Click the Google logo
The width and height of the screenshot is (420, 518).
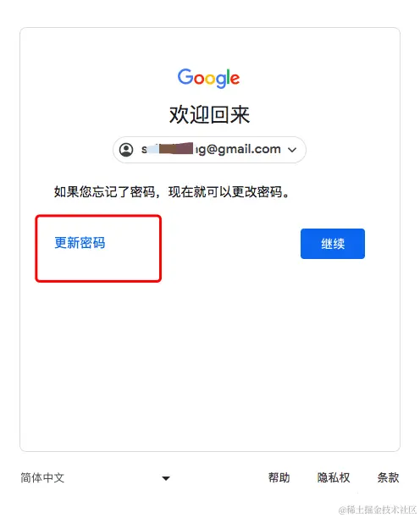tap(208, 79)
